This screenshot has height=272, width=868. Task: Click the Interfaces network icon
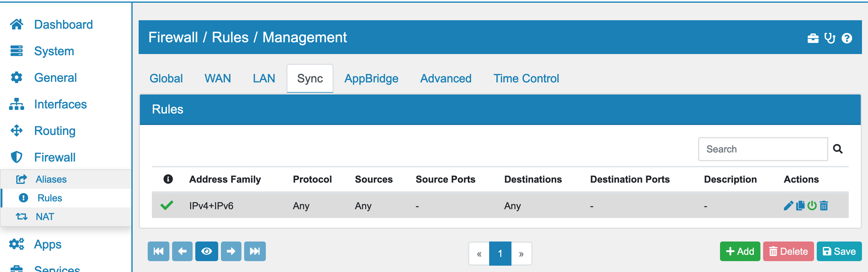pos(17,104)
